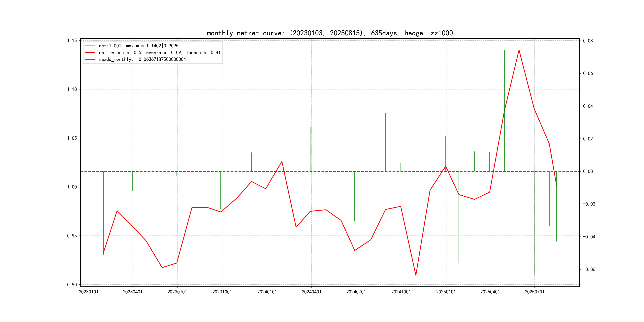Click the chart title text
644x322 pixels.
(330, 33)
